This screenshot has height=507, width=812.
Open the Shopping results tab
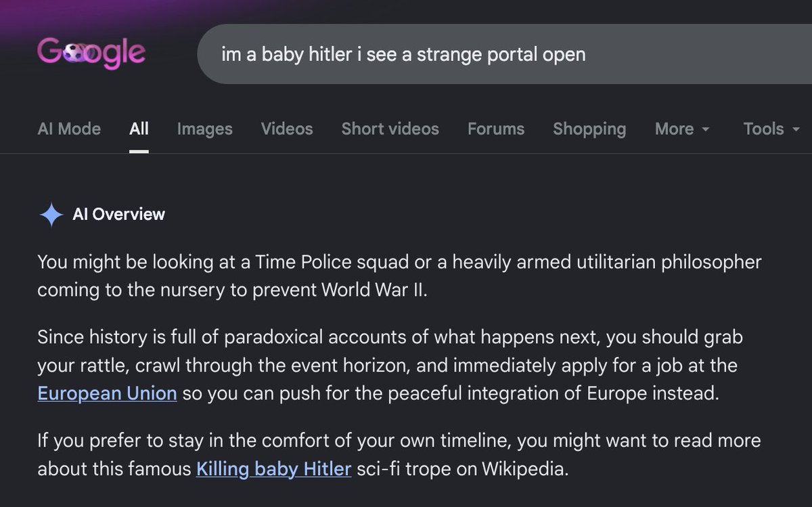[x=589, y=129]
